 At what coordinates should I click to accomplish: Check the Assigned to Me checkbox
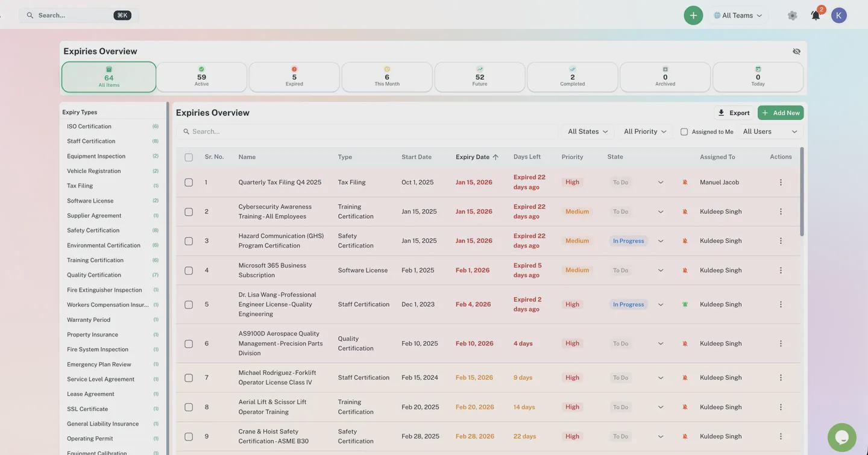coord(684,132)
